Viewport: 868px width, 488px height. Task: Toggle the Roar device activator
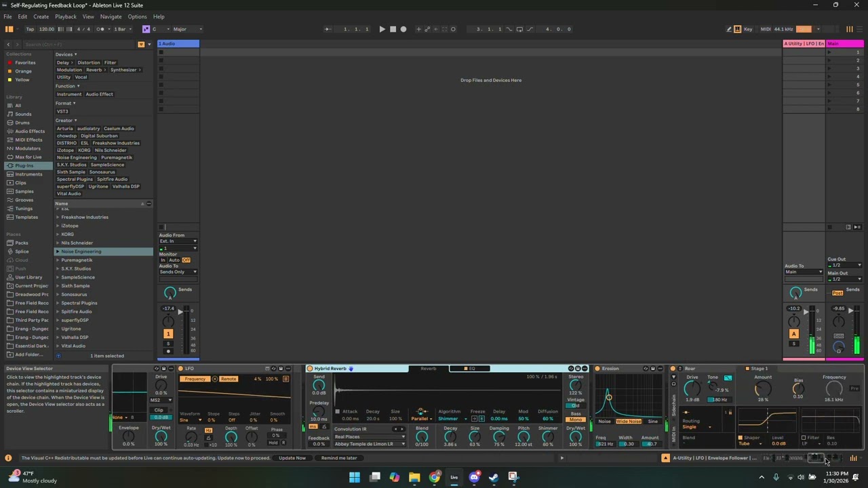coord(673,369)
